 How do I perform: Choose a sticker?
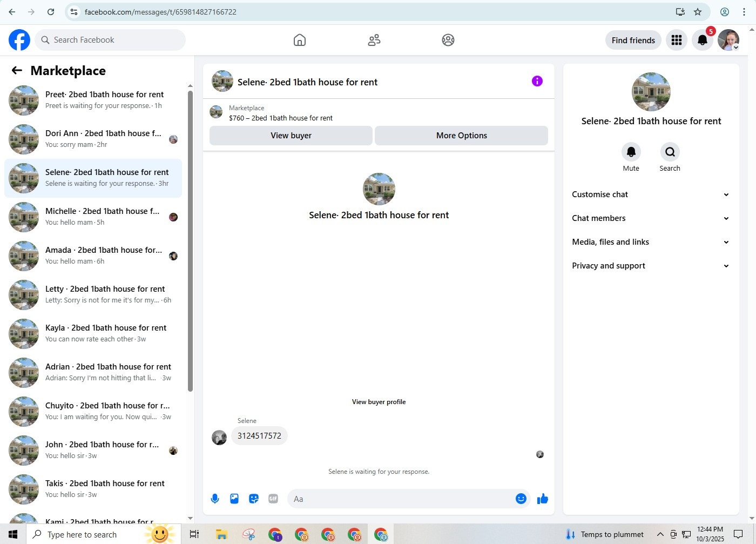click(254, 499)
